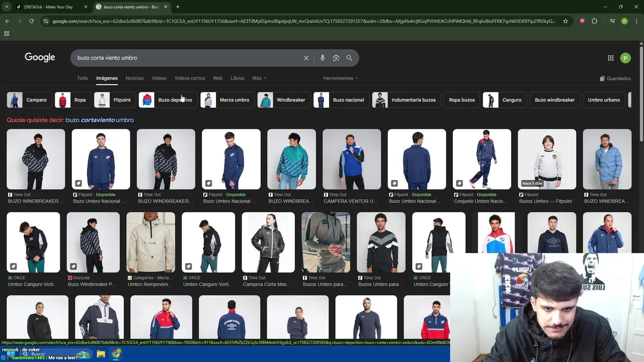This screenshot has height=362, width=644.
Task: Open Chrome from the Windows taskbar
Action: (x=116, y=354)
